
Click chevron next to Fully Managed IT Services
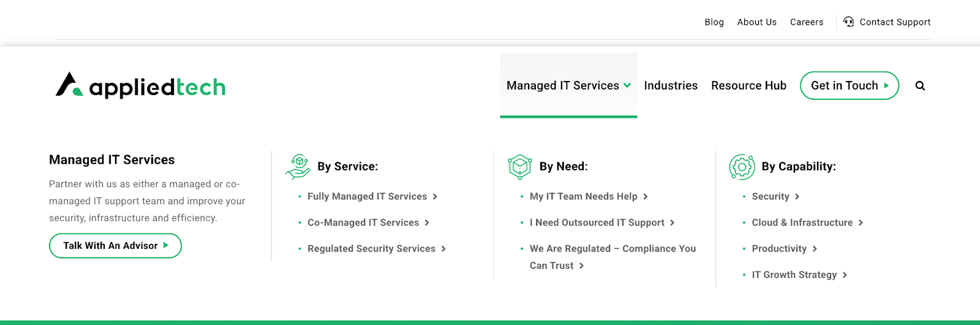(435, 196)
